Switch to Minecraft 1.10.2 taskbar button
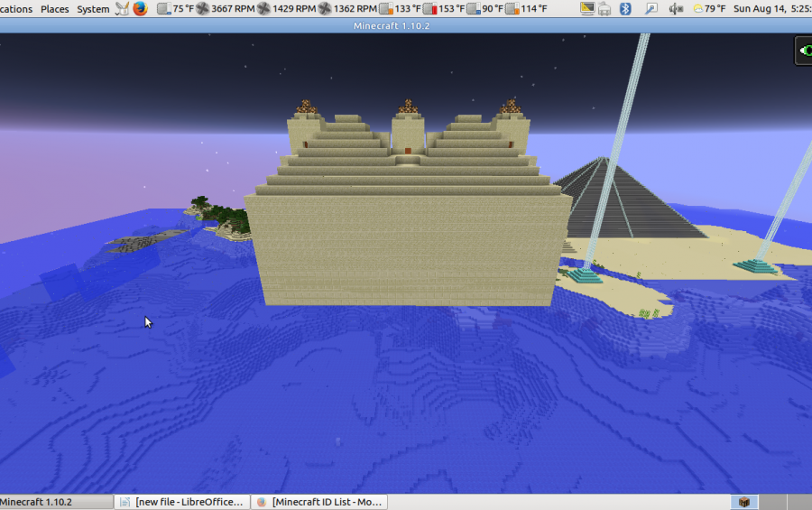 tap(56, 502)
